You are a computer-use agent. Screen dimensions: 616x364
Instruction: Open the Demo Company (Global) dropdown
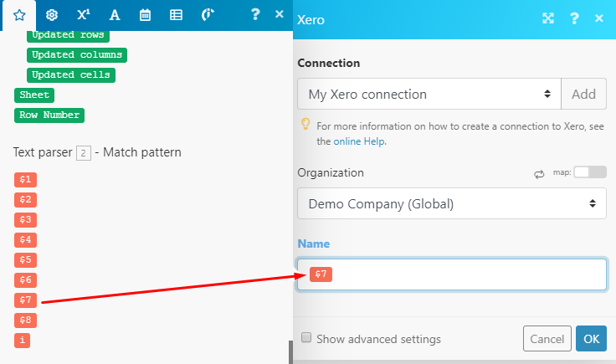(452, 203)
